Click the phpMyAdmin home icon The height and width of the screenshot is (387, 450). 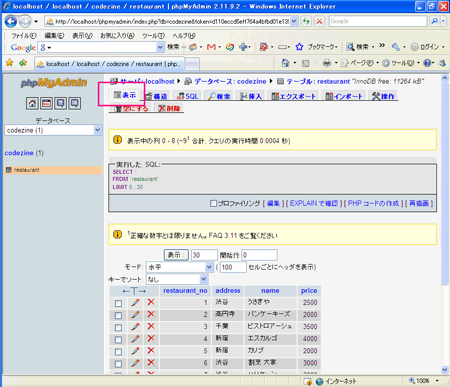click(x=32, y=103)
